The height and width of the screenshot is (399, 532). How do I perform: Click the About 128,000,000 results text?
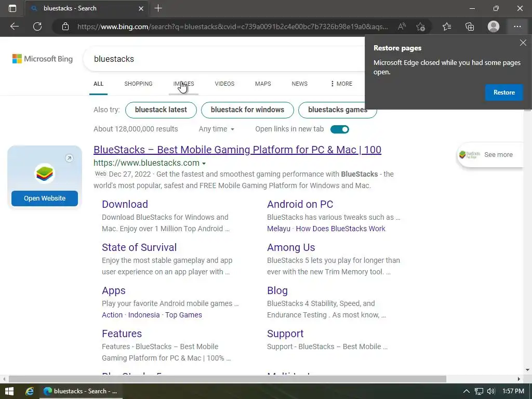136,129
